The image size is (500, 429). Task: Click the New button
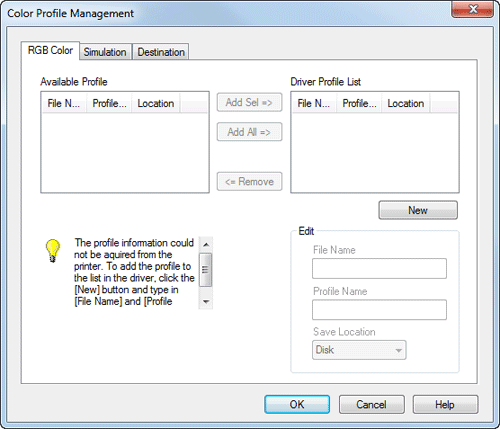tap(418, 210)
